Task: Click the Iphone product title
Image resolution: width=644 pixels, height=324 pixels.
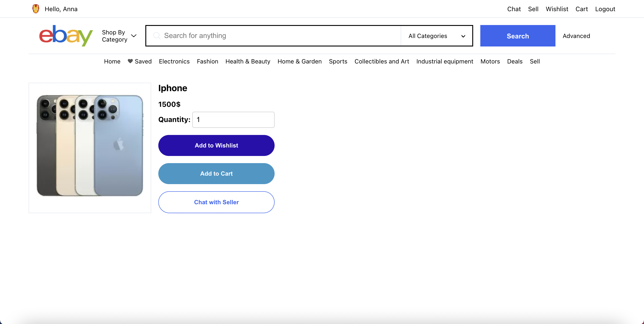Action: coord(172,88)
